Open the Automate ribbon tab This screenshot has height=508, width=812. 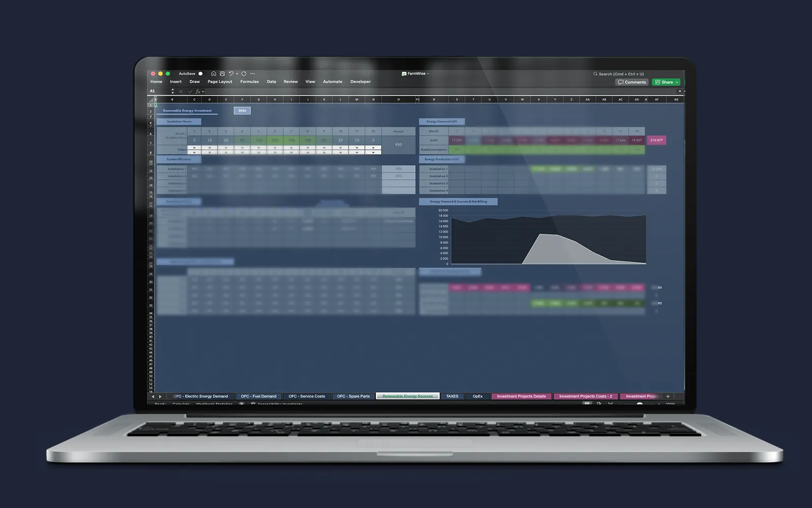[333, 82]
